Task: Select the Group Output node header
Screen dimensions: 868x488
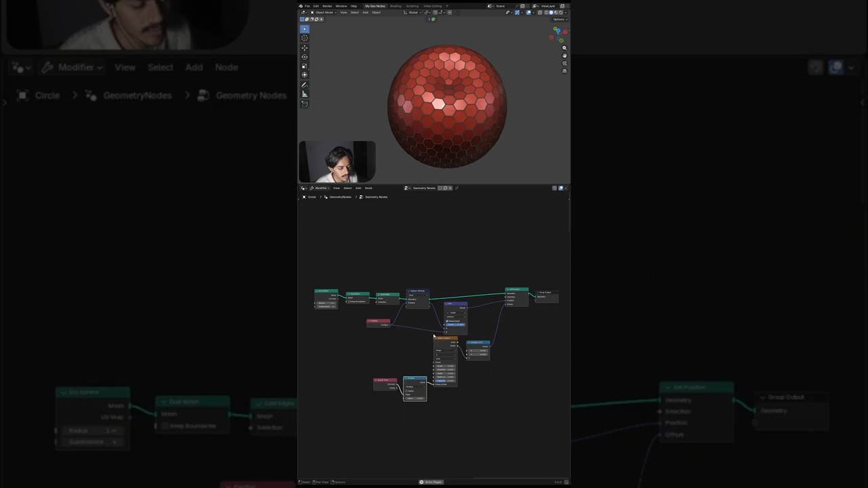Action: point(547,292)
